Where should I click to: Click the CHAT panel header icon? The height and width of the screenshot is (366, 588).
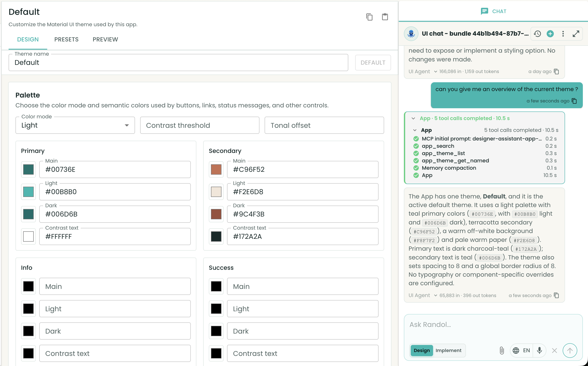pos(484,11)
